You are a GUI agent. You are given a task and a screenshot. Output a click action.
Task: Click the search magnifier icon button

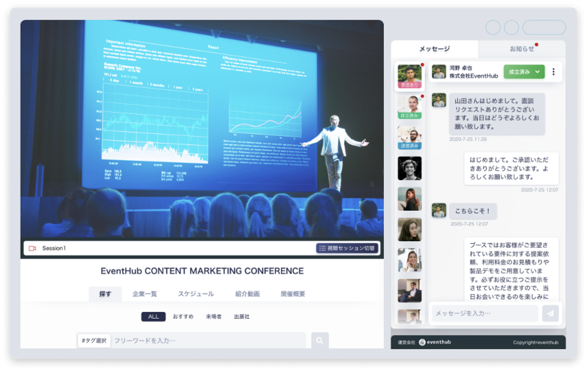point(320,340)
